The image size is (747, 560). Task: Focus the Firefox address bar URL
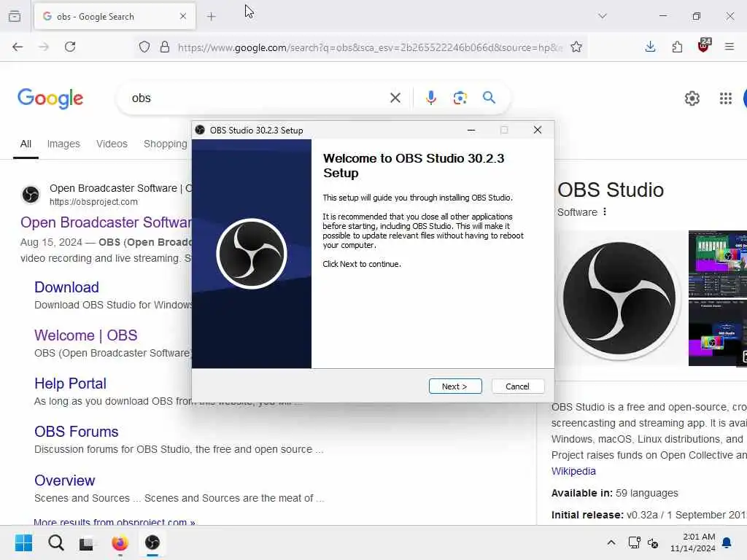(x=370, y=47)
